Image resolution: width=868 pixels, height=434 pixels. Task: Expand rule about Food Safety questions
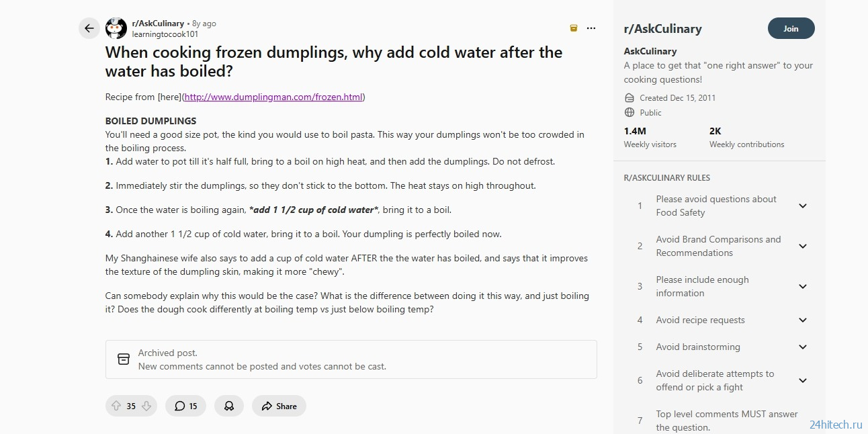point(802,206)
